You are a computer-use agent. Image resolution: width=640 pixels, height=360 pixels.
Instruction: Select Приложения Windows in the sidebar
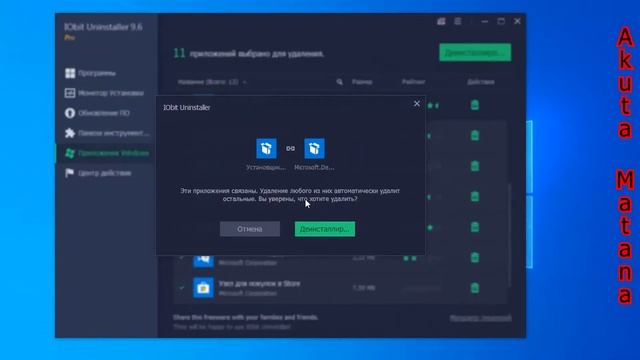click(107, 153)
